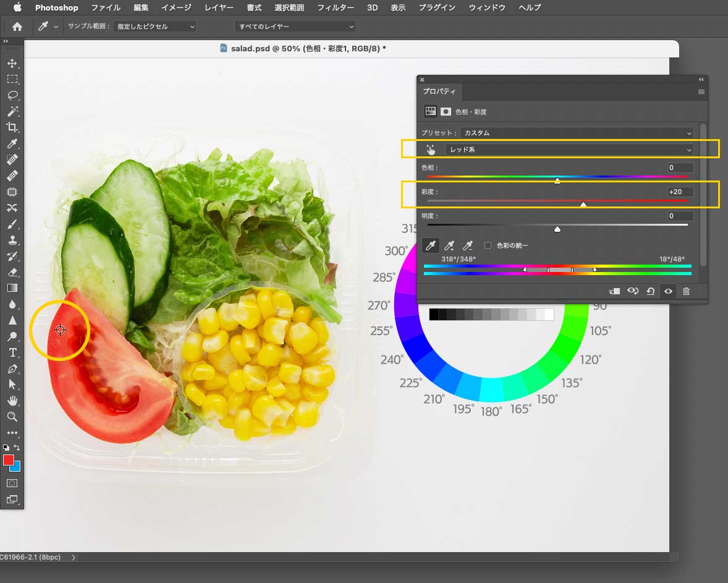The width and height of the screenshot is (728, 583).
Task: Toggle layer visibility eye in Properties
Action: [668, 291]
